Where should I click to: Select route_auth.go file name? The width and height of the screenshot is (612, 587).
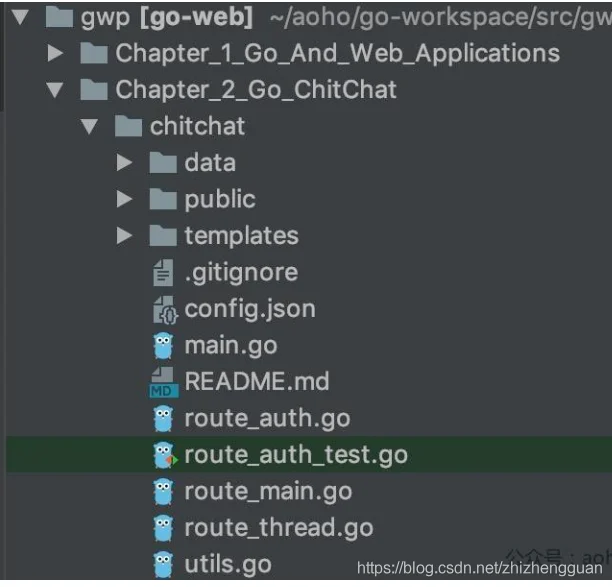267,419
